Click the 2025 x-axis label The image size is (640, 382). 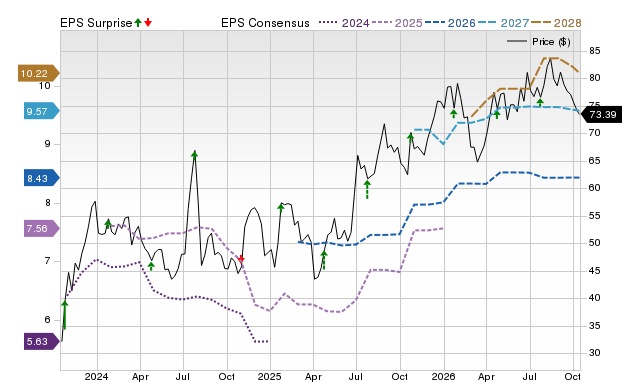click(269, 376)
